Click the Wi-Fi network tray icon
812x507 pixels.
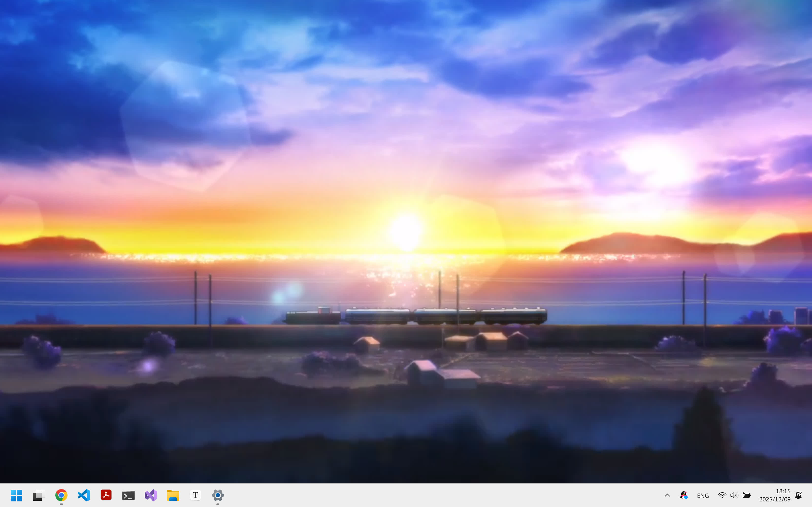click(722, 495)
